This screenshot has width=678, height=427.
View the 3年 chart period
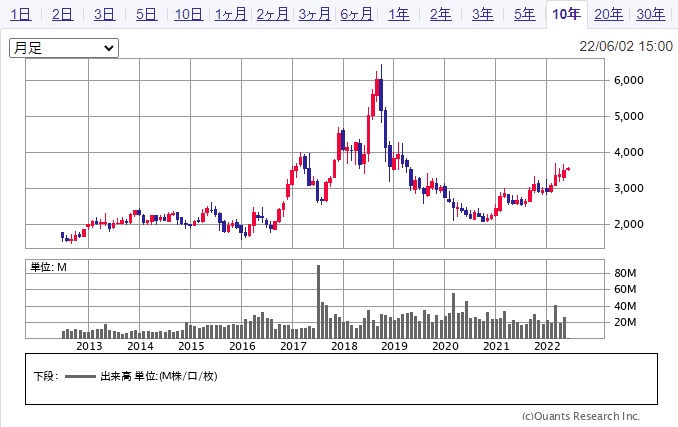point(482,14)
